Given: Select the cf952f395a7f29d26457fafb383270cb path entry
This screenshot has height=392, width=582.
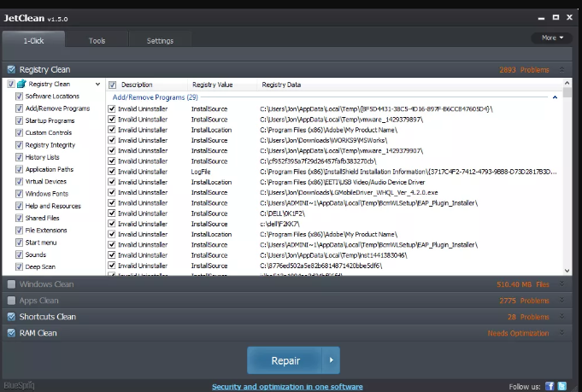Looking at the screenshot, I should pyautogui.click(x=318, y=161).
